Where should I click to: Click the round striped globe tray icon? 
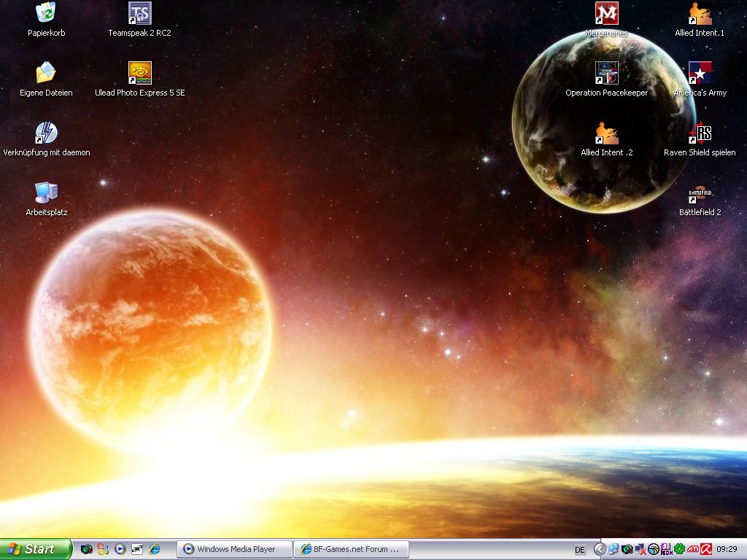[x=654, y=550]
